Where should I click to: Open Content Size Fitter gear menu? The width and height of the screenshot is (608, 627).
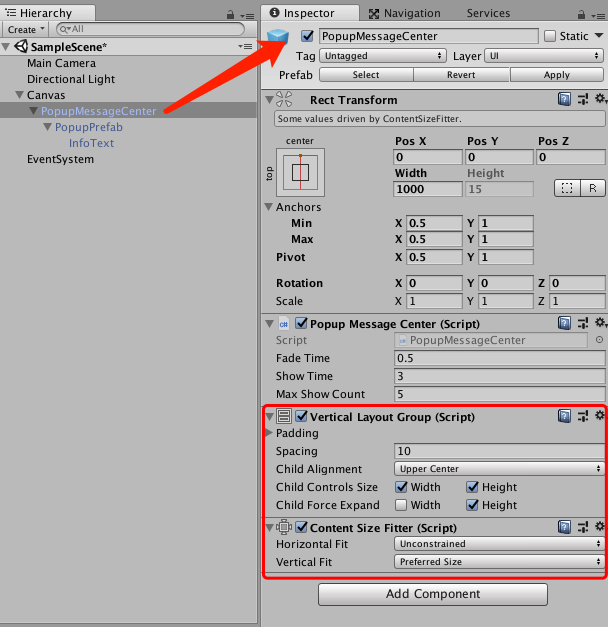pyautogui.click(x=600, y=526)
